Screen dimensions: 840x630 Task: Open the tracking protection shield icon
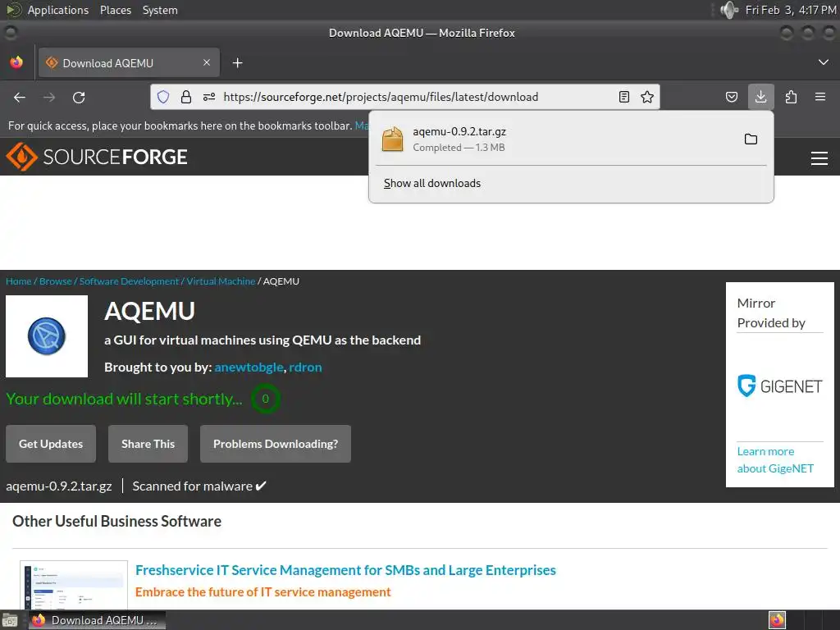pyautogui.click(x=163, y=97)
